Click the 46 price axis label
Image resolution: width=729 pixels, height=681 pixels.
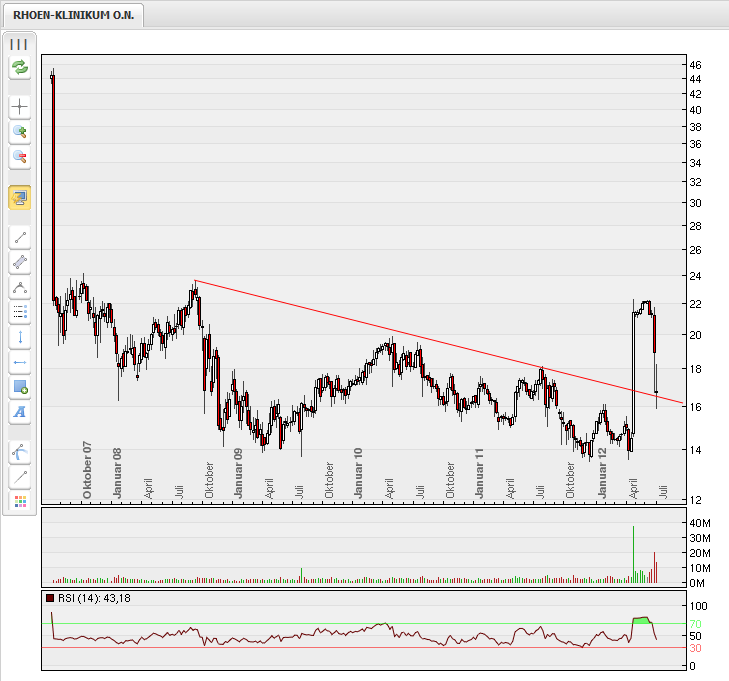coord(696,65)
